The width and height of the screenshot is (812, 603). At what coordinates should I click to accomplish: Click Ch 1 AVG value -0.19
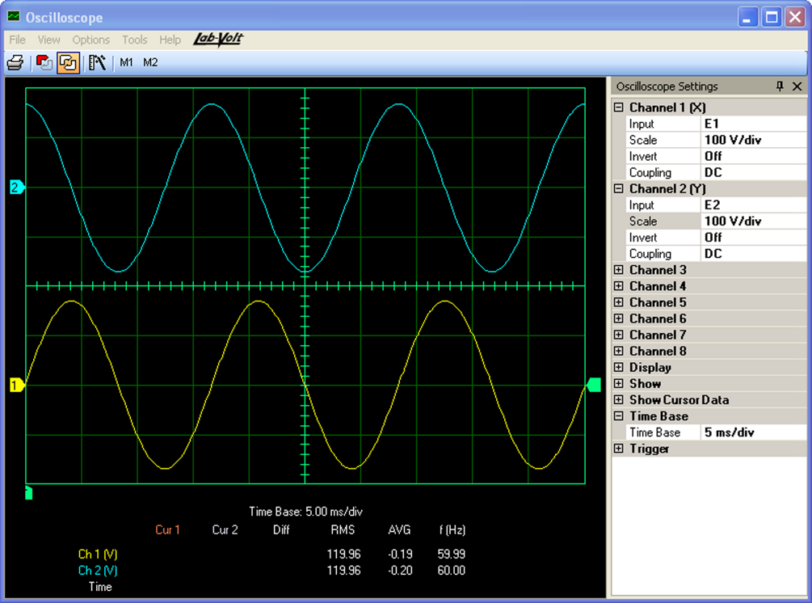click(x=400, y=554)
